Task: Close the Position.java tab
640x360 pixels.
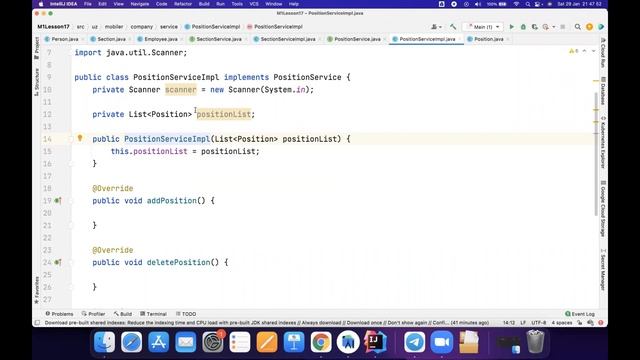Action: (508, 39)
